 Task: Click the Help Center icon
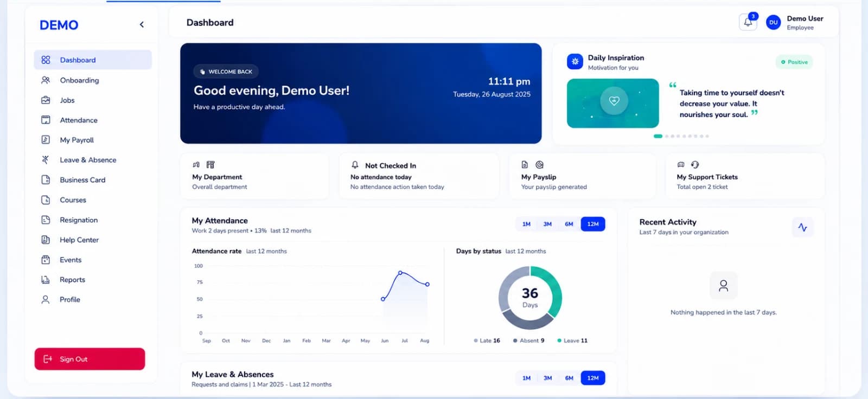click(46, 240)
